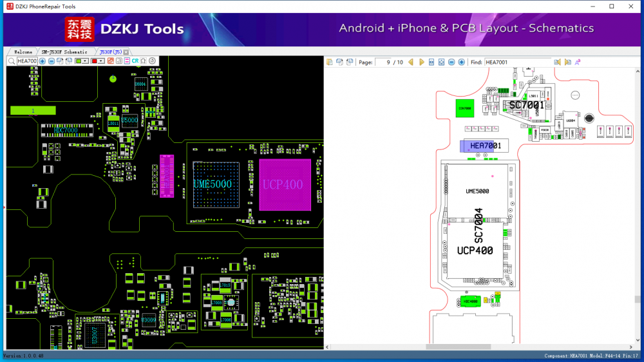Click the first rotate page icon in schematic toolbar
The width and height of the screenshot is (644, 362).
pyautogui.click(x=339, y=62)
